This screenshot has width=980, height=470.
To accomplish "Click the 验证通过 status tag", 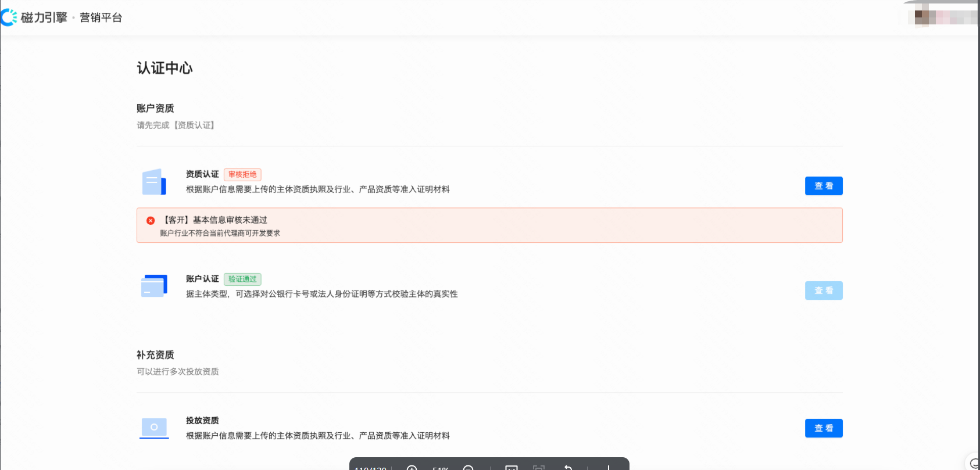I will 242,279.
